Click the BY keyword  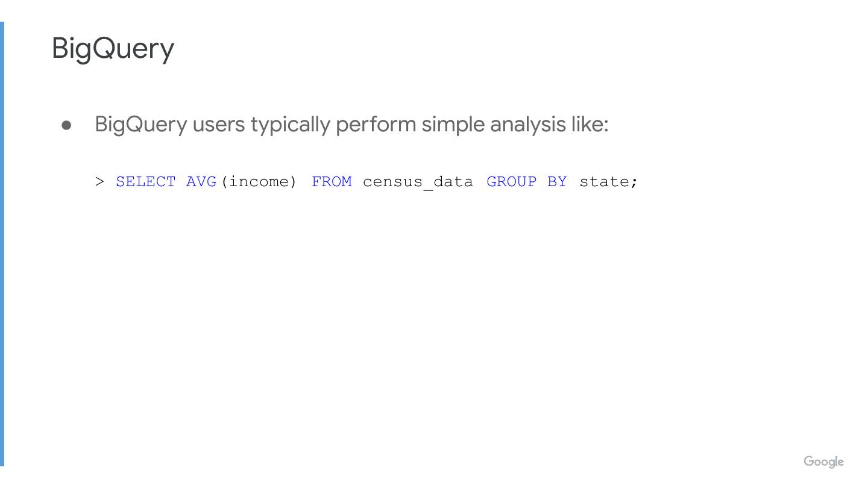pyautogui.click(x=557, y=181)
